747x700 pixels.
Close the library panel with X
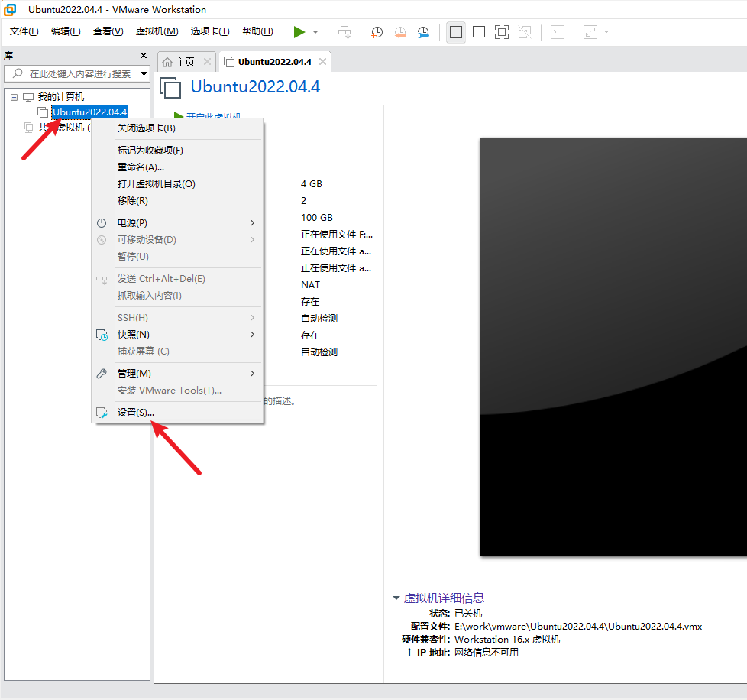coord(144,56)
